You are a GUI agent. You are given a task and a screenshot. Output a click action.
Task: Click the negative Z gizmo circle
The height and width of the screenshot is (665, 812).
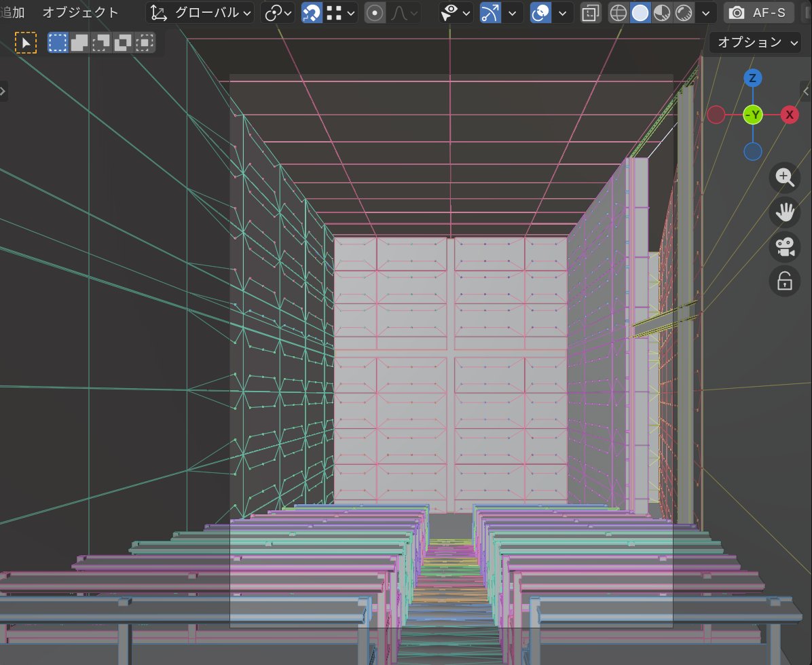click(x=752, y=151)
